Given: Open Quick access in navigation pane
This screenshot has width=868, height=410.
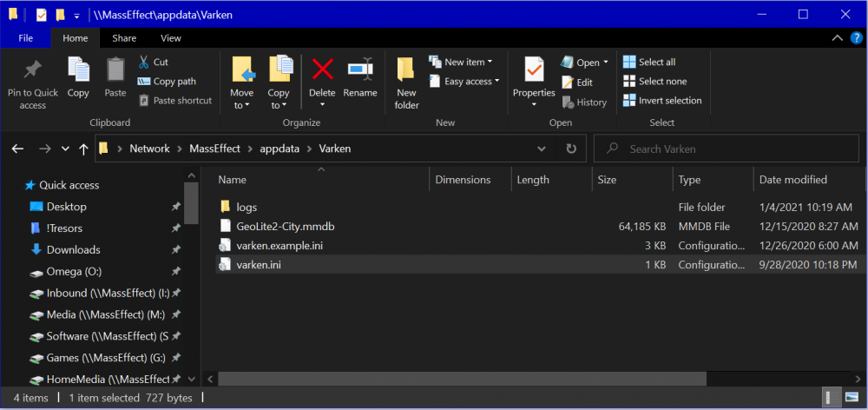Looking at the screenshot, I should 69,185.
